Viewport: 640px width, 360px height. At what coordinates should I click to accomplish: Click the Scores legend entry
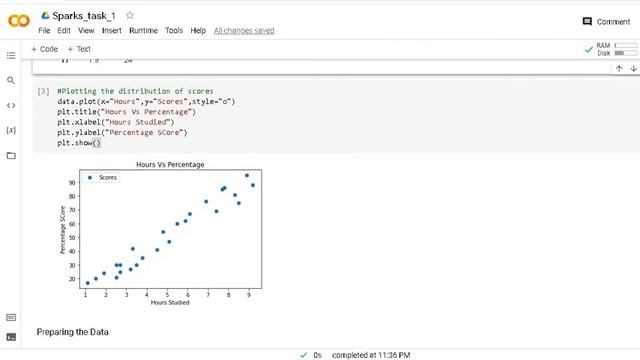pos(102,178)
